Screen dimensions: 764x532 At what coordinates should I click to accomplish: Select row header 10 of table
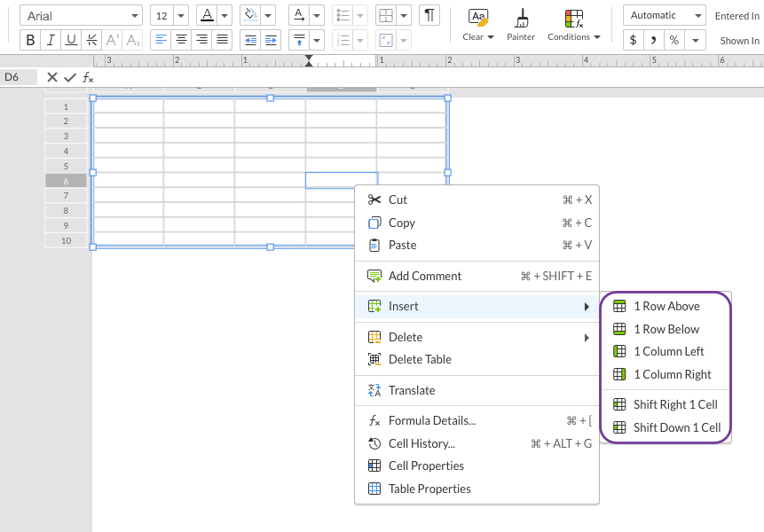pyautogui.click(x=66, y=240)
